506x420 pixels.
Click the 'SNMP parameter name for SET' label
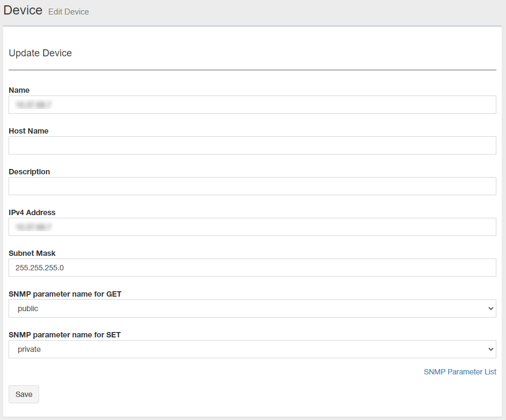(x=65, y=335)
